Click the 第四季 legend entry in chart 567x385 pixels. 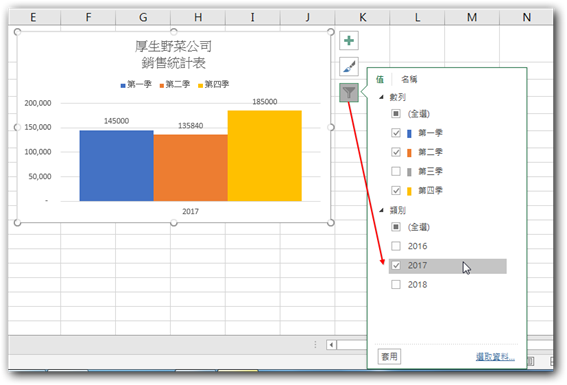click(x=213, y=85)
